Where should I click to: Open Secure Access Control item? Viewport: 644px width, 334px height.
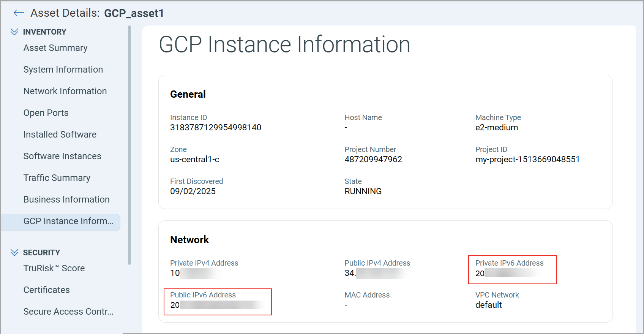click(x=68, y=312)
